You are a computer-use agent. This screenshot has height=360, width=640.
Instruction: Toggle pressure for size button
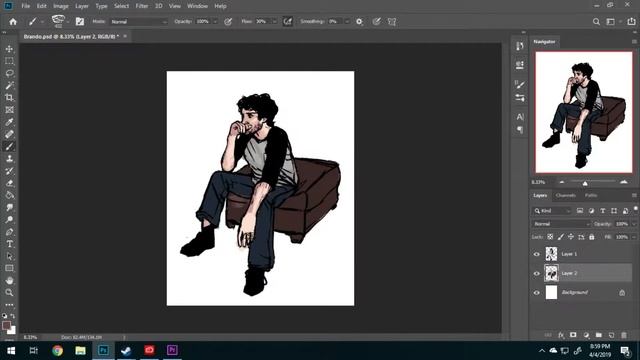pyautogui.click(x=376, y=22)
